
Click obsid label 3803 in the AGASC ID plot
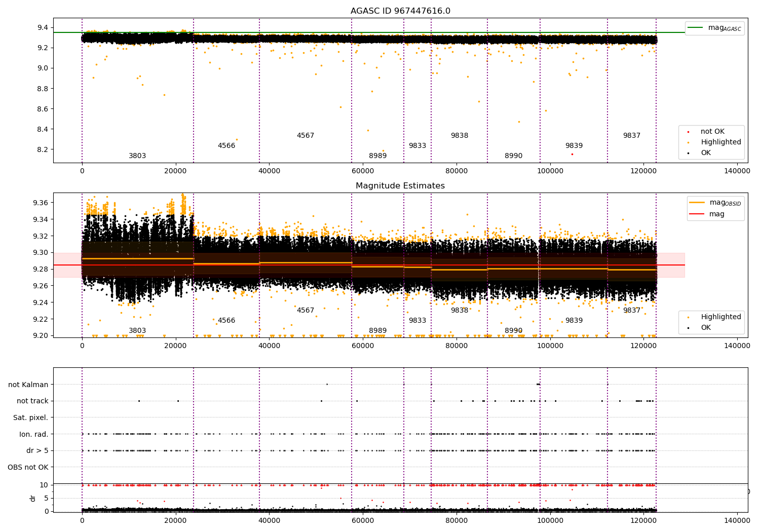[137, 156]
